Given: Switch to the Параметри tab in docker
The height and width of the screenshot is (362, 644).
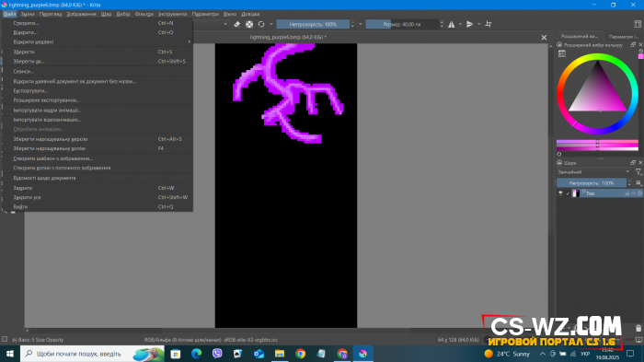Looking at the screenshot, I should (623, 37).
